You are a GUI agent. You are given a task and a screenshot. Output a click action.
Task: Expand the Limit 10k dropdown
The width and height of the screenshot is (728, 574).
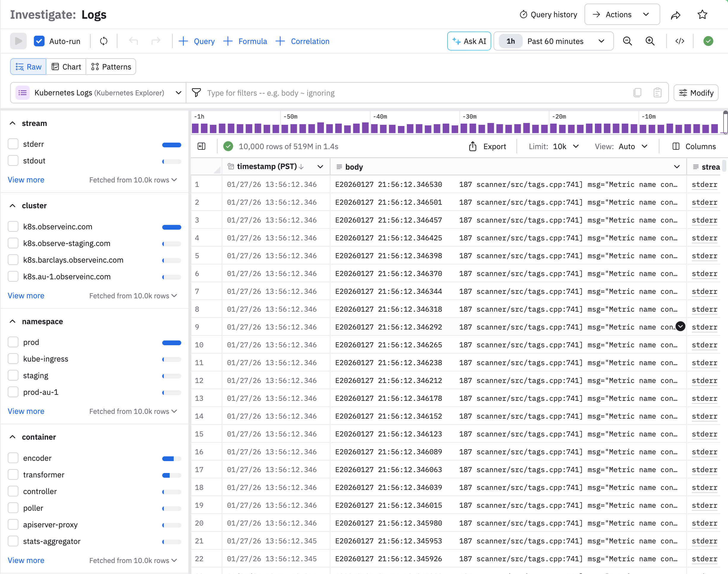566,146
